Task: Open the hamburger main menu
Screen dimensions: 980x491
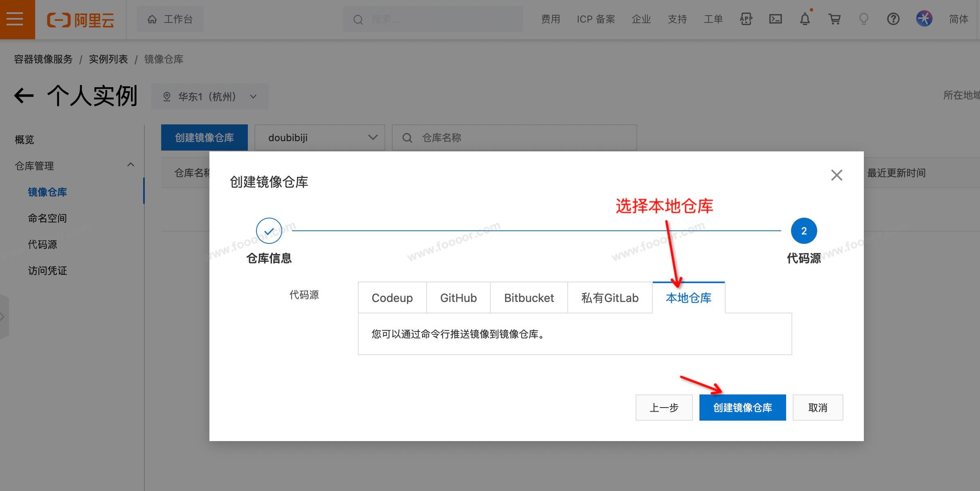Action: pyautogui.click(x=15, y=19)
